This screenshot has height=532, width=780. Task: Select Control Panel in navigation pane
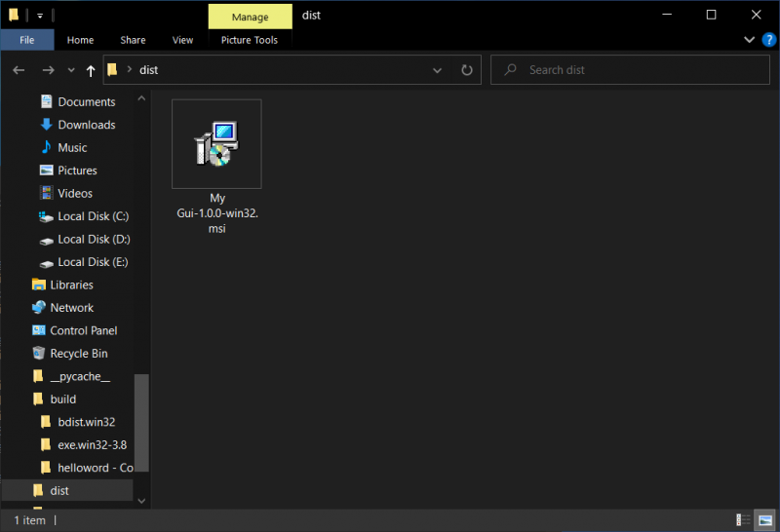[x=83, y=330]
